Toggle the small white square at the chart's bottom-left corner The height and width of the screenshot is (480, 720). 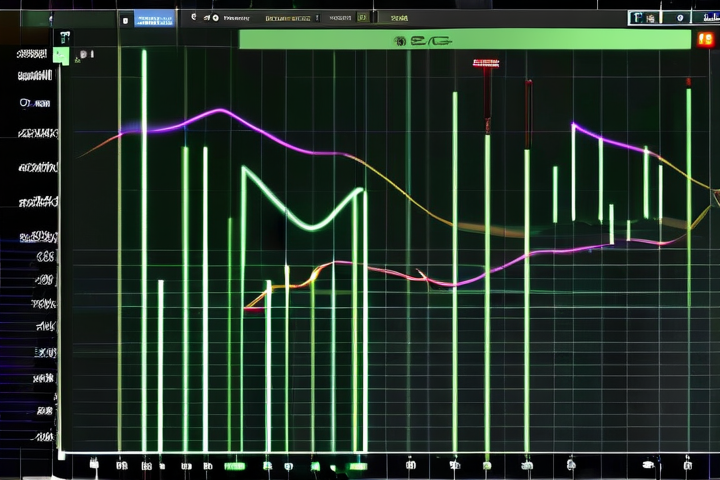61,455
